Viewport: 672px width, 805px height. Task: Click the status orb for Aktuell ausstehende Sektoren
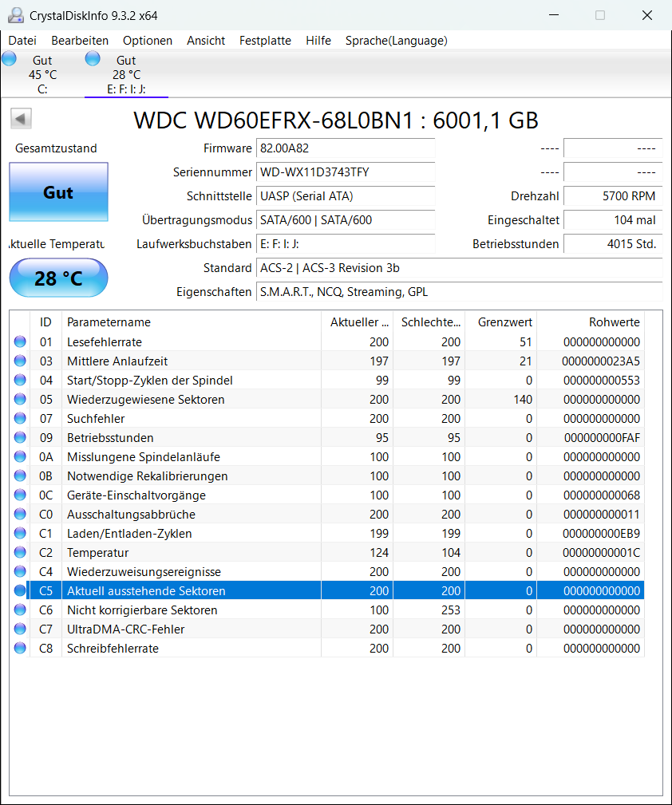click(x=20, y=591)
